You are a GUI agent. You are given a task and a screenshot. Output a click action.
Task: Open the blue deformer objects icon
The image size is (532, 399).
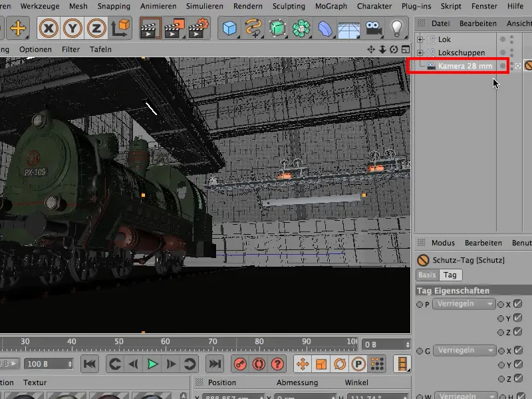click(x=325, y=28)
